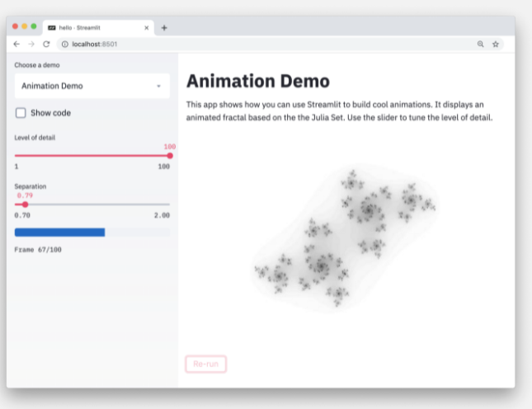Focus the localhost:8501 address bar

click(x=280, y=44)
